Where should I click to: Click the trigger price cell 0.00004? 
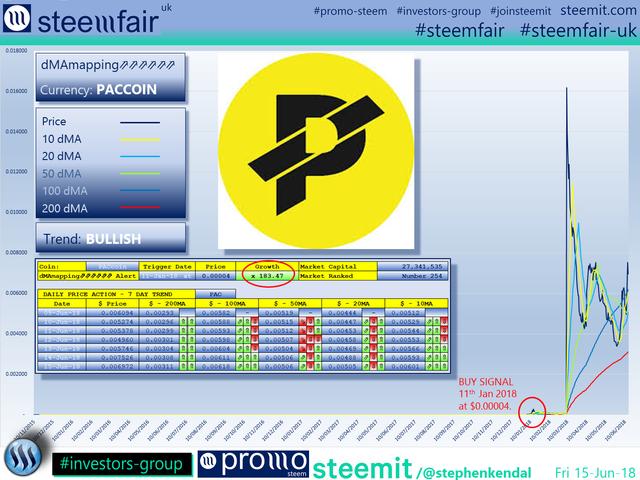click(216, 276)
